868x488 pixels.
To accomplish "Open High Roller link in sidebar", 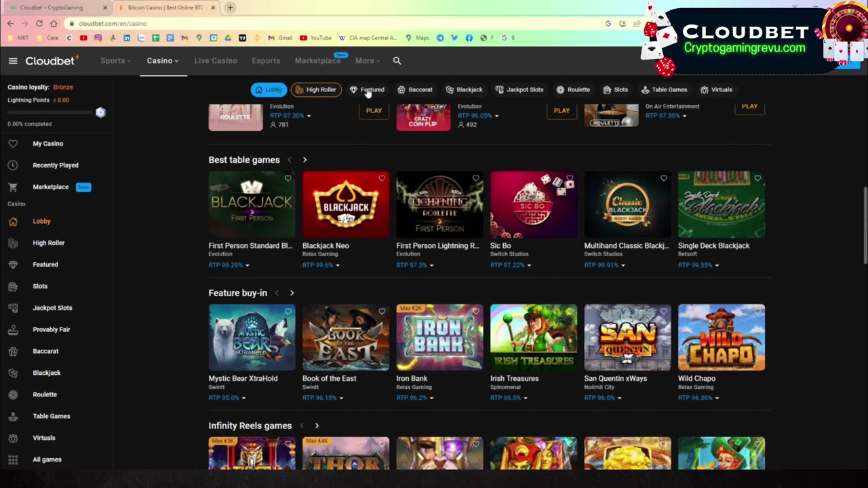I will (49, 243).
